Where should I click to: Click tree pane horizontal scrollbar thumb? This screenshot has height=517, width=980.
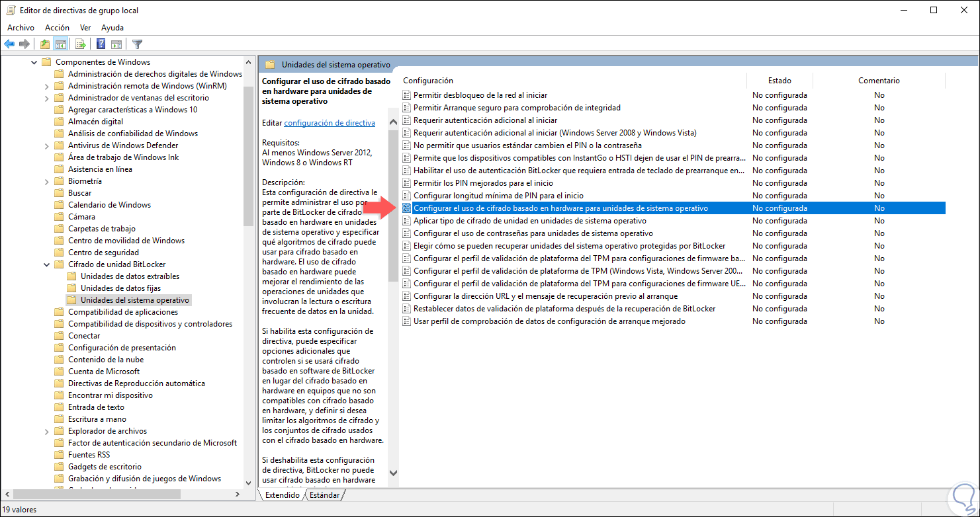(96, 494)
